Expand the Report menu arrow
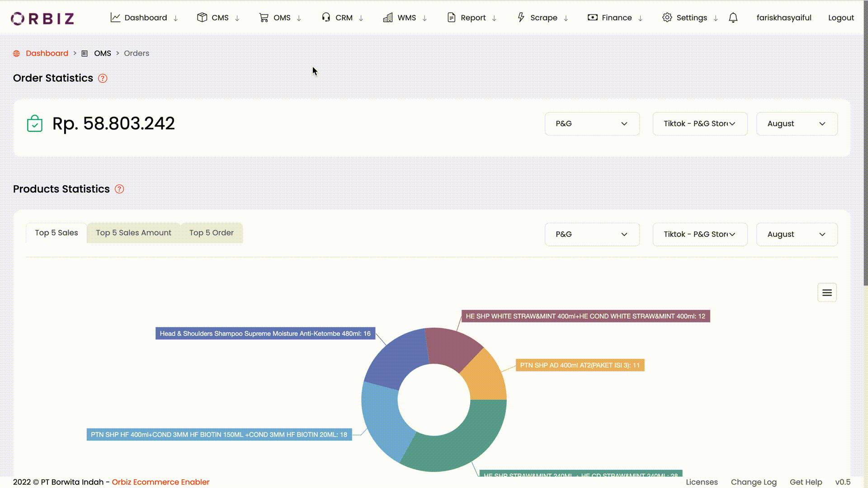868x488 pixels. point(494,18)
